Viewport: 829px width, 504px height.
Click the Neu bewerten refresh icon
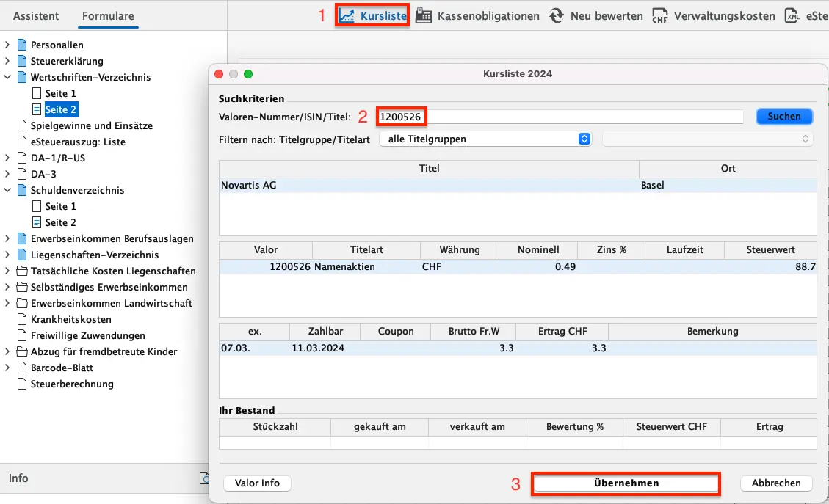tap(557, 15)
